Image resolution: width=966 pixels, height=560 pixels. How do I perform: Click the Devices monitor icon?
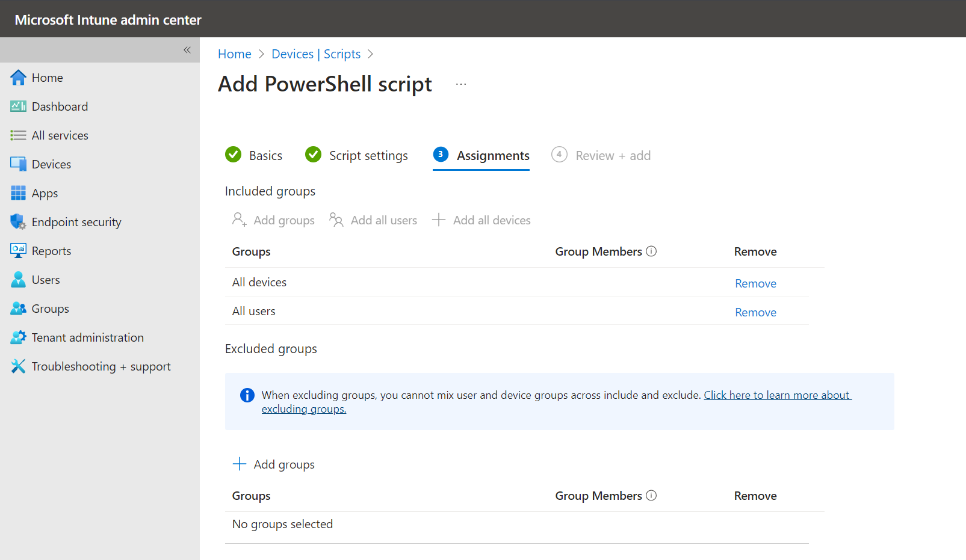pyautogui.click(x=19, y=164)
